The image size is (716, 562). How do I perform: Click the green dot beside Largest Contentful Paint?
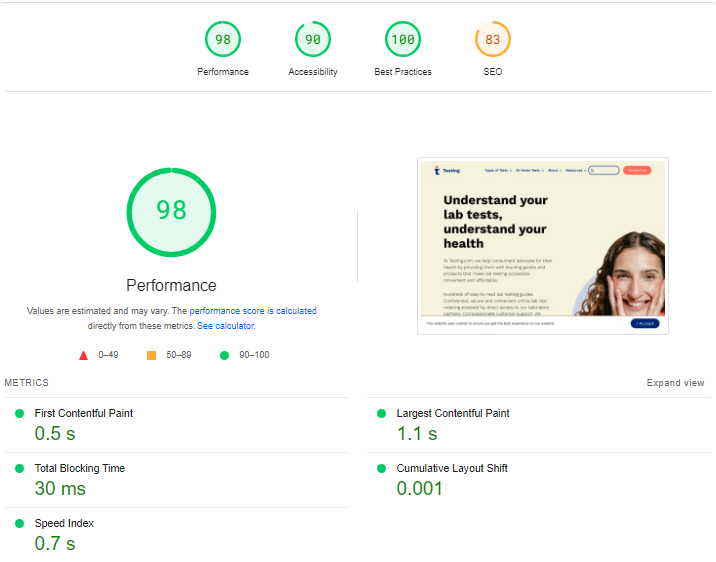(381, 414)
